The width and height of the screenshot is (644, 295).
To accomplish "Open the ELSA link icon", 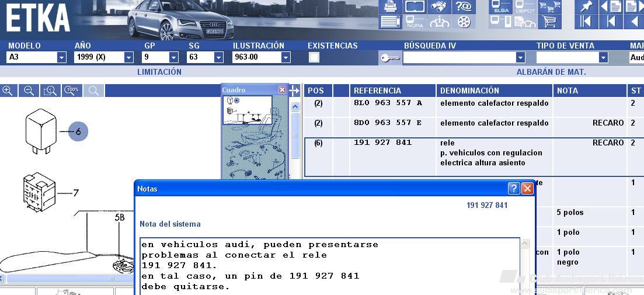I will point(501,7).
